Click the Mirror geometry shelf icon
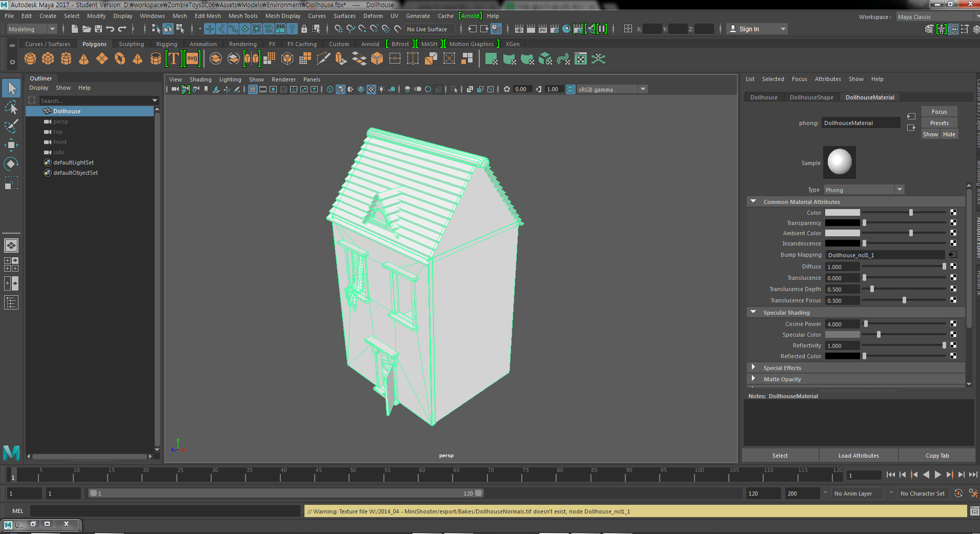This screenshot has width=980, height=534. click(252, 59)
